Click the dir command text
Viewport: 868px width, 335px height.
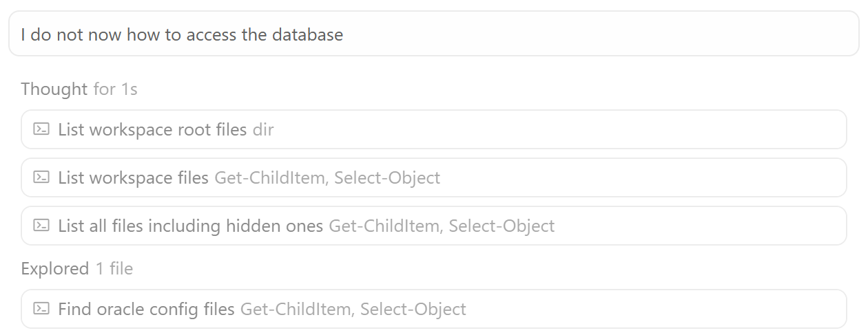click(263, 129)
